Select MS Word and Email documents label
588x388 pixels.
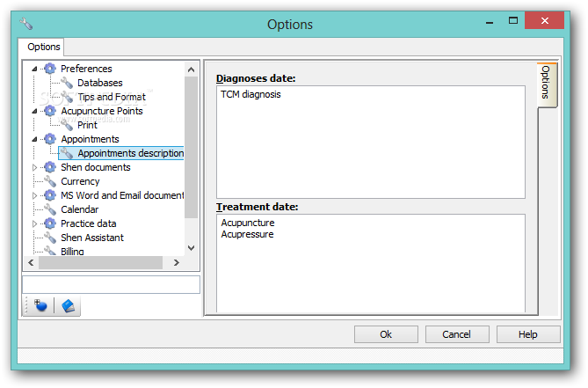click(122, 195)
